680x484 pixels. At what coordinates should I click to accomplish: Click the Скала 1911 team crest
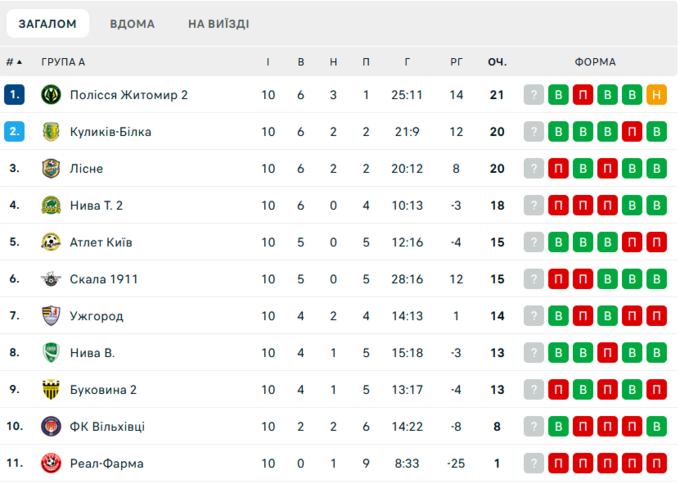(x=50, y=279)
